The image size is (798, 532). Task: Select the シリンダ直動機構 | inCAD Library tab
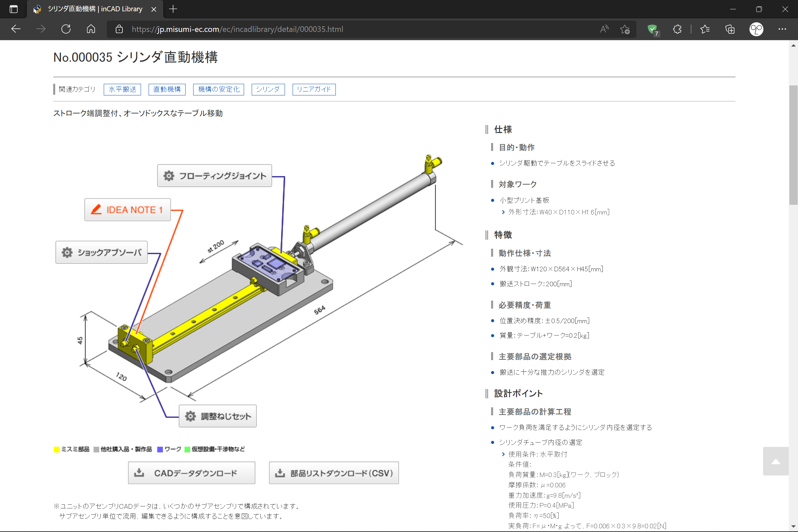(95, 9)
